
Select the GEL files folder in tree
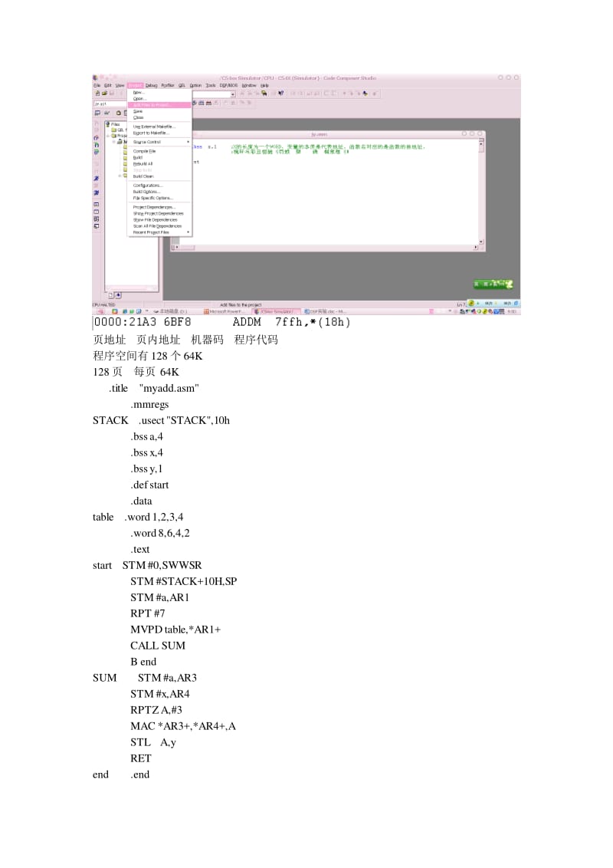118,130
